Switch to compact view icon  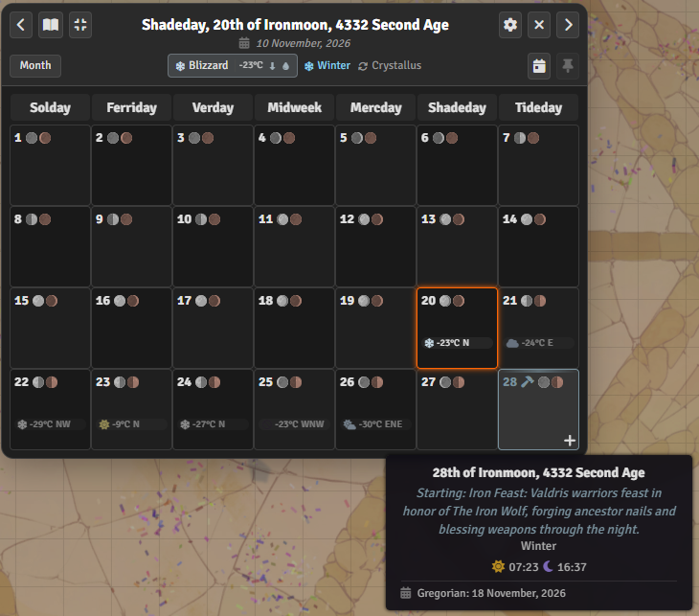tap(80, 25)
